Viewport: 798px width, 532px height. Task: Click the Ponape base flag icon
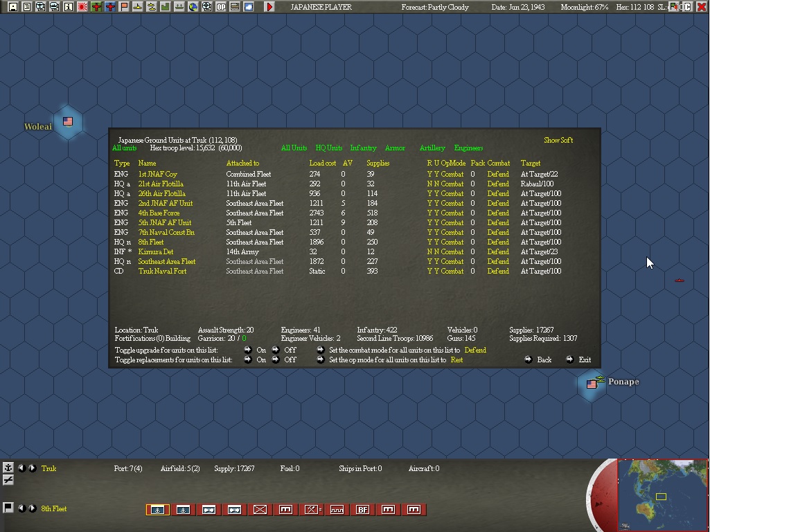click(x=592, y=384)
